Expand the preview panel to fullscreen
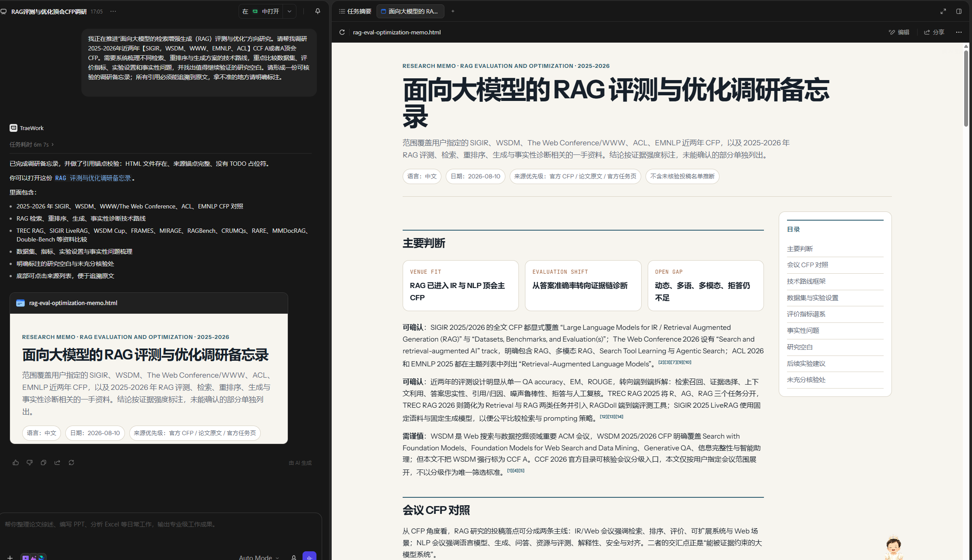This screenshot has height=560, width=972. tap(943, 11)
